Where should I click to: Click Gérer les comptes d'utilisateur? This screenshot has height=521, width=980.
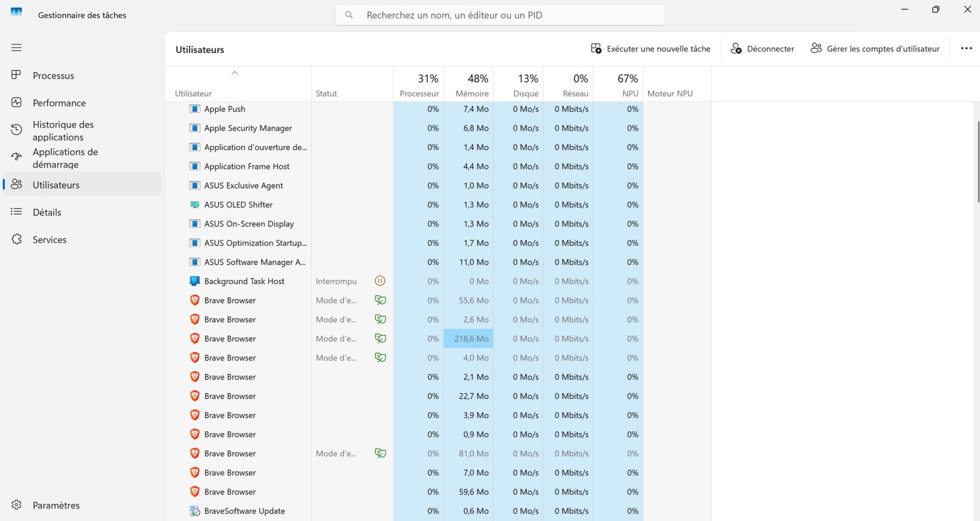pos(875,48)
